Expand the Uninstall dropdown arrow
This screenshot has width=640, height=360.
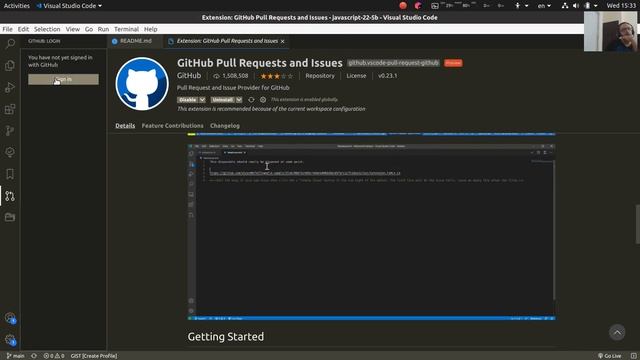tap(239, 100)
